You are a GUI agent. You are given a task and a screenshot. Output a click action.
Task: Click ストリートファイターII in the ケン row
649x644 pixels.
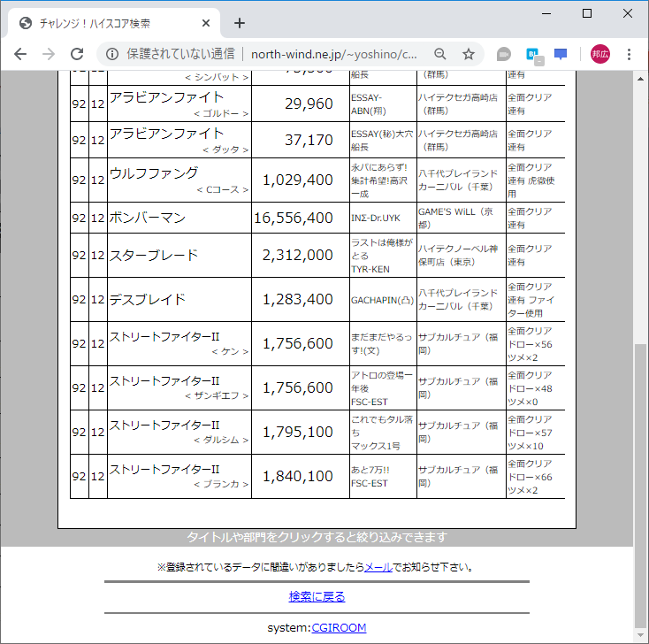164,337
